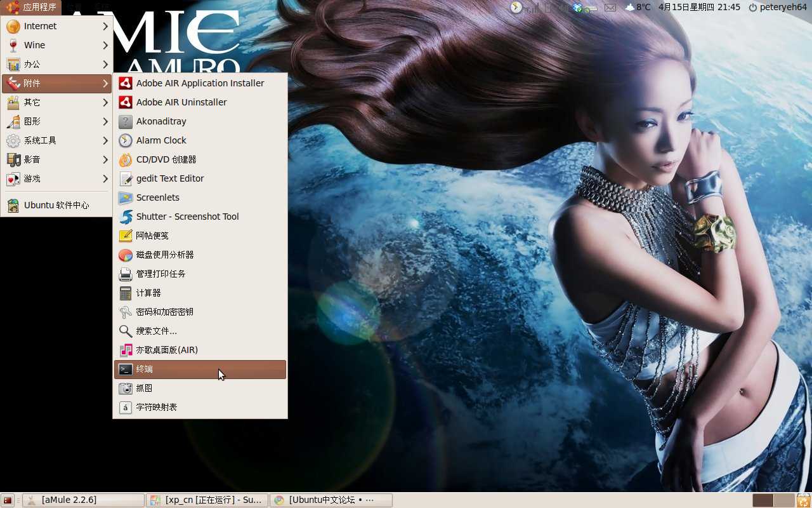Expand the 影音 multimedia submenu

click(x=56, y=159)
